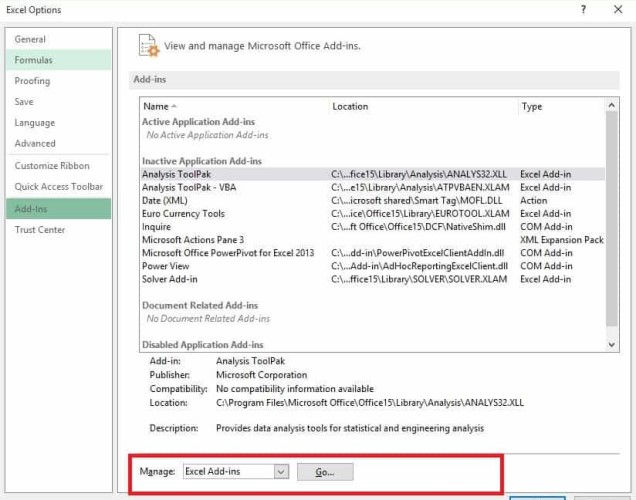Click the scroll up arrow in add-ins list
Screen dimensions: 636x500
point(612,106)
